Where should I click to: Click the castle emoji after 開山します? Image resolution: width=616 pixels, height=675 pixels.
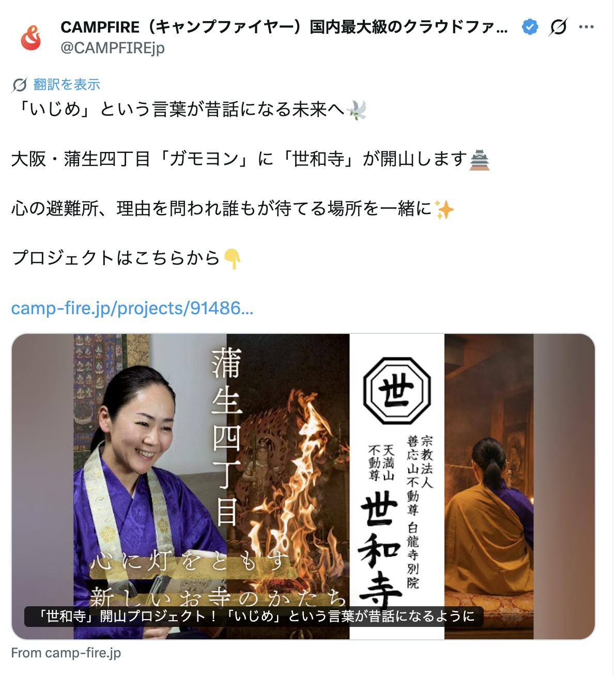(479, 159)
